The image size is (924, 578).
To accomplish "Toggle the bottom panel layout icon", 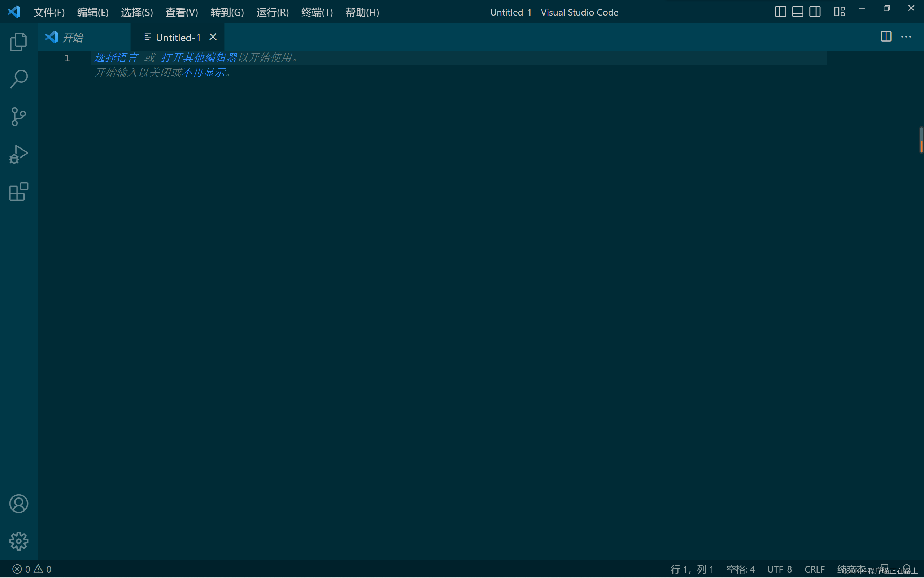I will [798, 12].
